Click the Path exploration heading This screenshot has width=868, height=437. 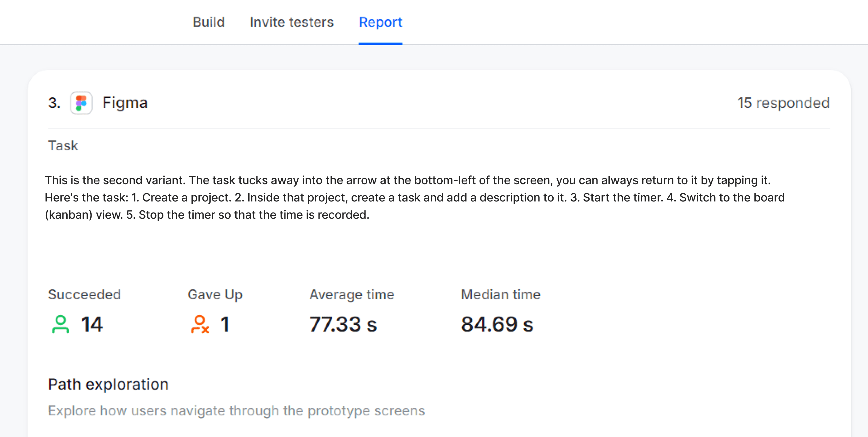click(x=108, y=384)
